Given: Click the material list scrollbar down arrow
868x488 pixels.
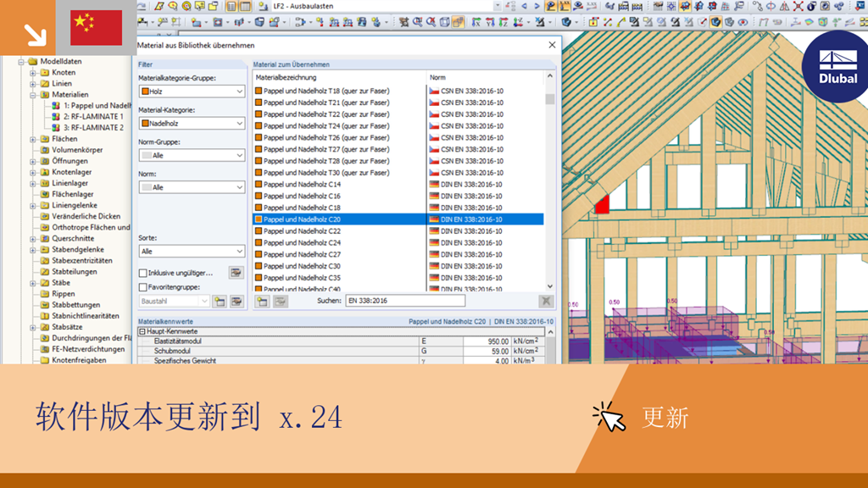Looking at the screenshot, I should click(x=549, y=286).
